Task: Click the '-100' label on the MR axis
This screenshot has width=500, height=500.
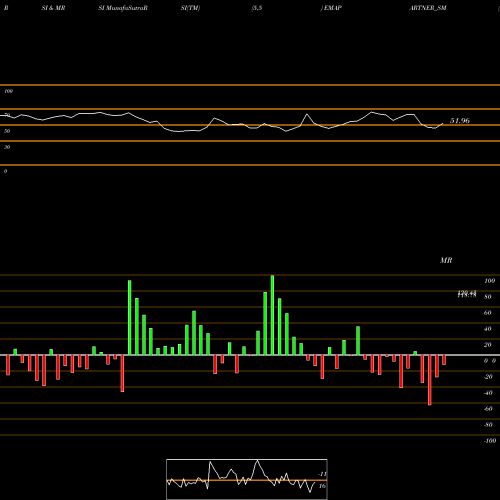Action: coord(490,441)
